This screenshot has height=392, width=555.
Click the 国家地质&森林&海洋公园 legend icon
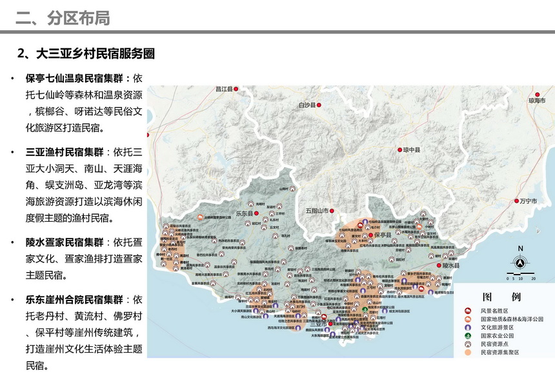pyautogui.click(x=468, y=319)
